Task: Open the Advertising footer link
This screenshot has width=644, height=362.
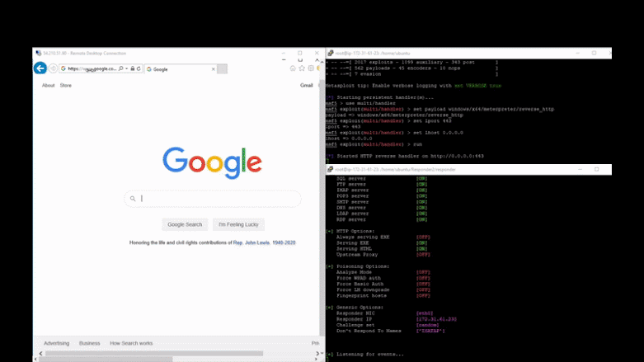Action: (x=57, y=343)
